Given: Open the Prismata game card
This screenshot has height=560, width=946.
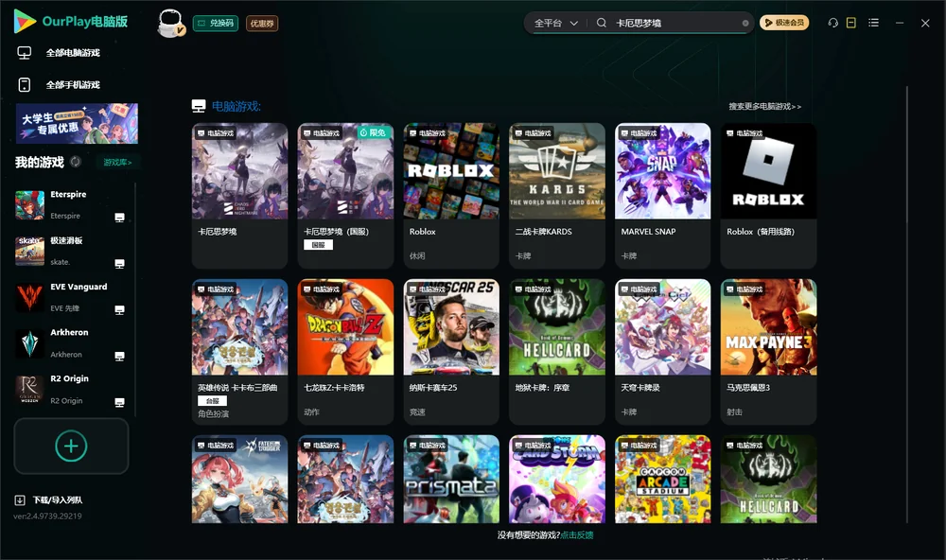Looking at the screenshot, I should point(451,480).
